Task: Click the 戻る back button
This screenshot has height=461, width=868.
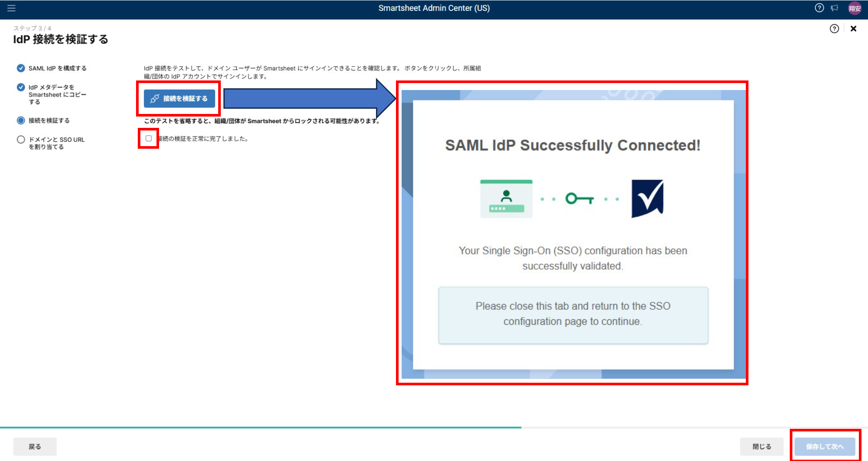Action: tap(35, 447)
